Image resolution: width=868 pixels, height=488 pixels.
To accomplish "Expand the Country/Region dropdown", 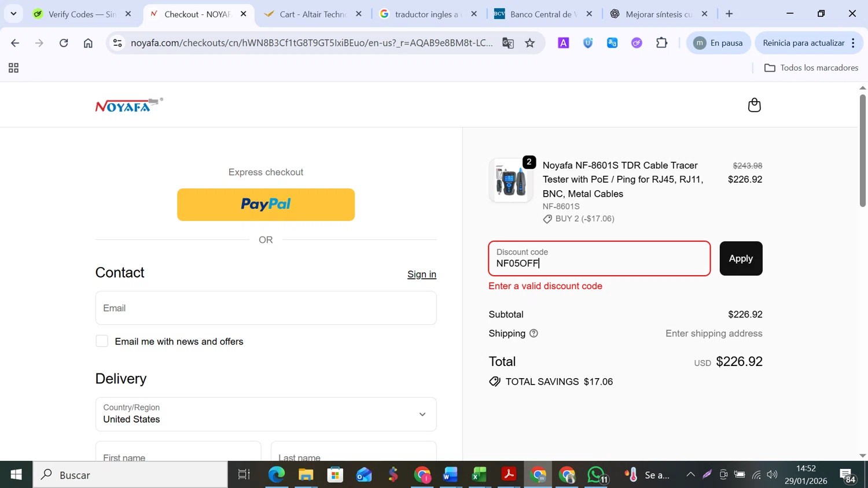I will tap(266, 414).
